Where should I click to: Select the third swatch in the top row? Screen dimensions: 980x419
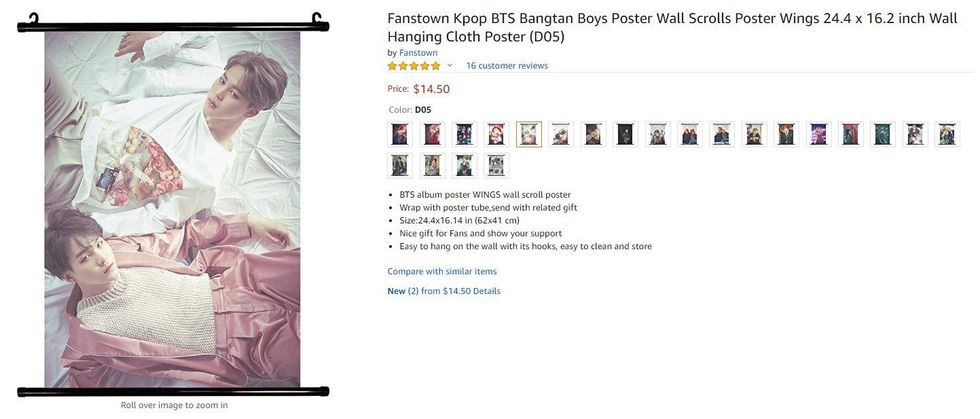464,134
